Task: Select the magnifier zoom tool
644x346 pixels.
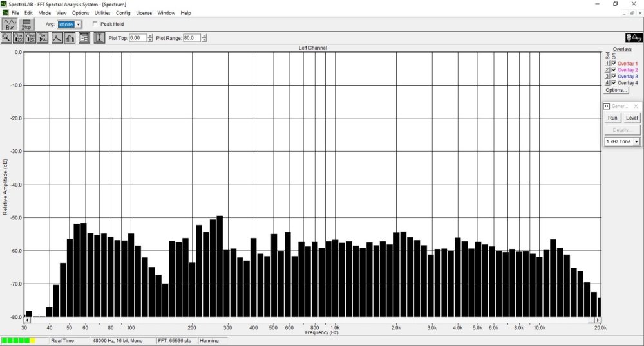Action: click(x=6, y=38)
